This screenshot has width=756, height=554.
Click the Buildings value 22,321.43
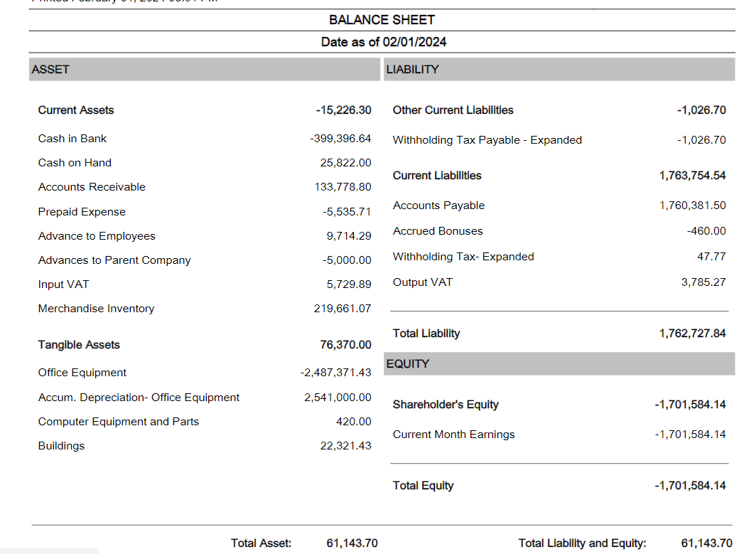point(346,445)
